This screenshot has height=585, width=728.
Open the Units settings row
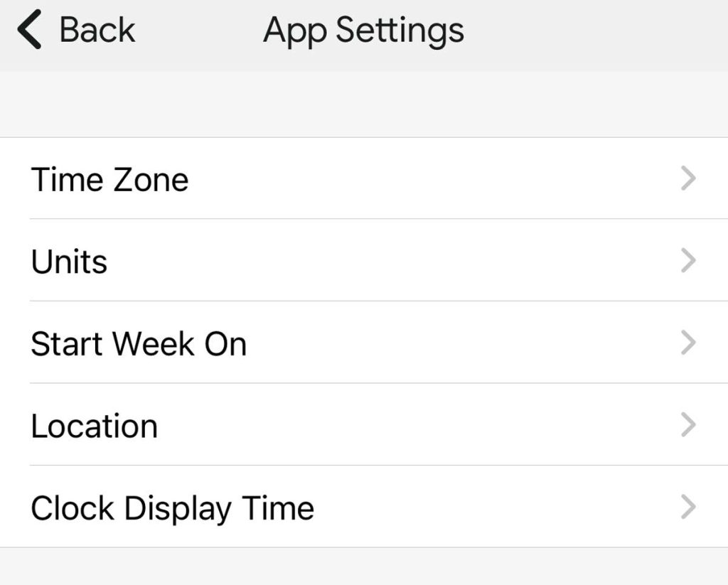(x=355, y=262)
